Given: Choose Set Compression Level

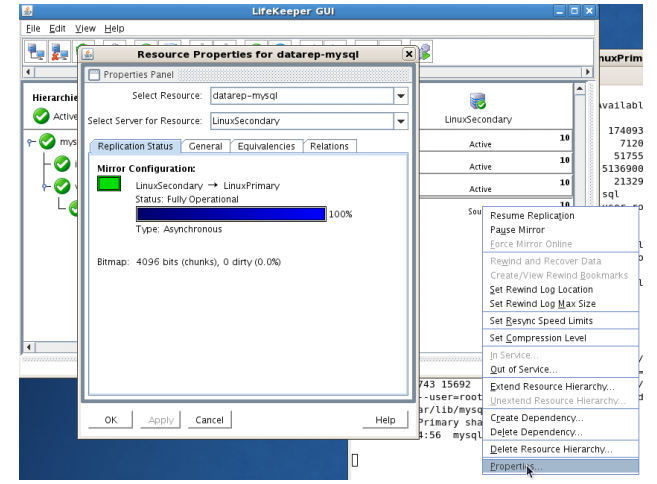Looking at the screenshot, I should pos(560,338).
